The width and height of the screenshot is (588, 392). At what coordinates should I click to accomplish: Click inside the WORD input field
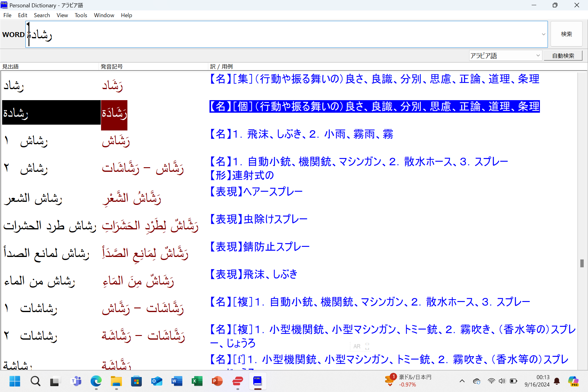(276, 34)
